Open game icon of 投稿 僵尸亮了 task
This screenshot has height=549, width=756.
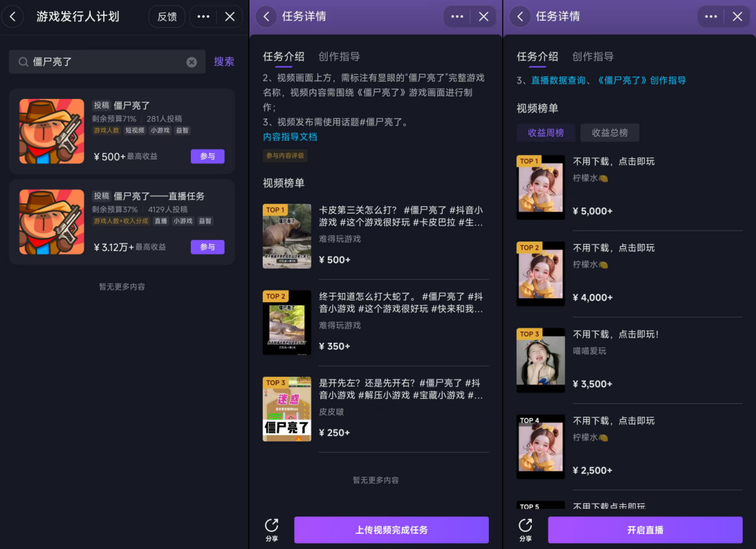[52, 131]
